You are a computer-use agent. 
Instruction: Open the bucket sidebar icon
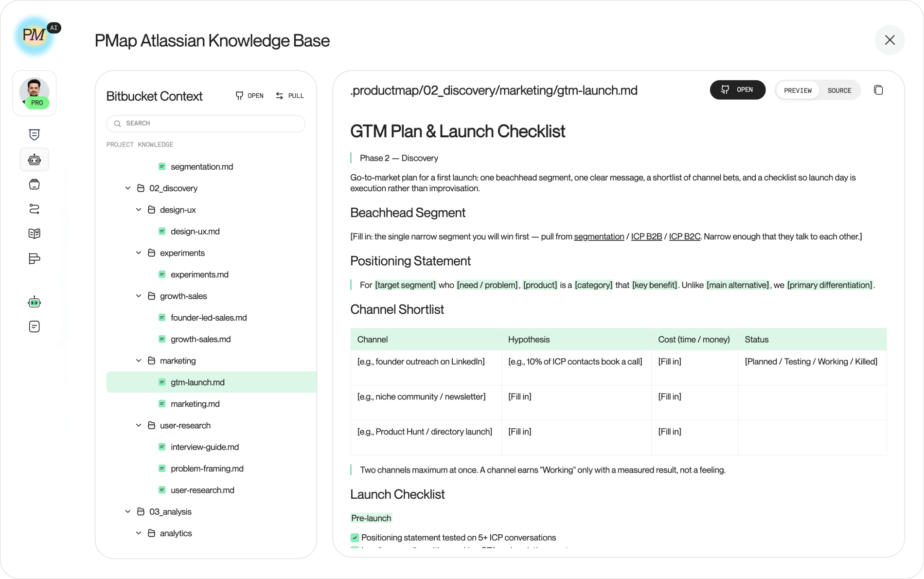34,184
